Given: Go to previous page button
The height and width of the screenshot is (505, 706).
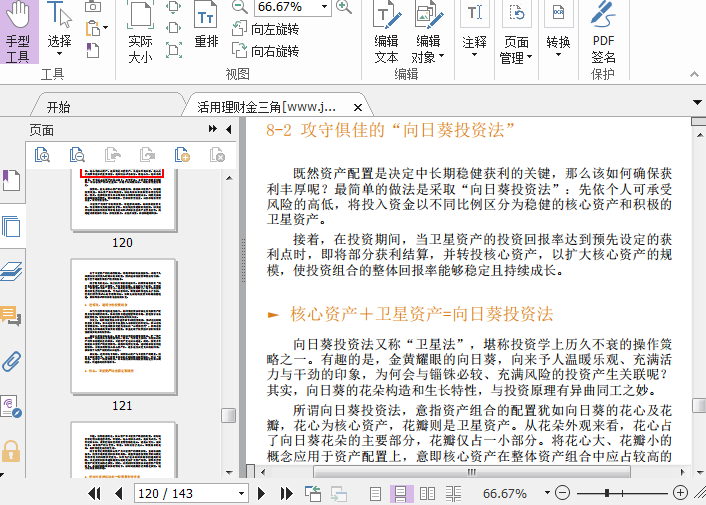Looking at the screenshot, I should pos(119,494).
